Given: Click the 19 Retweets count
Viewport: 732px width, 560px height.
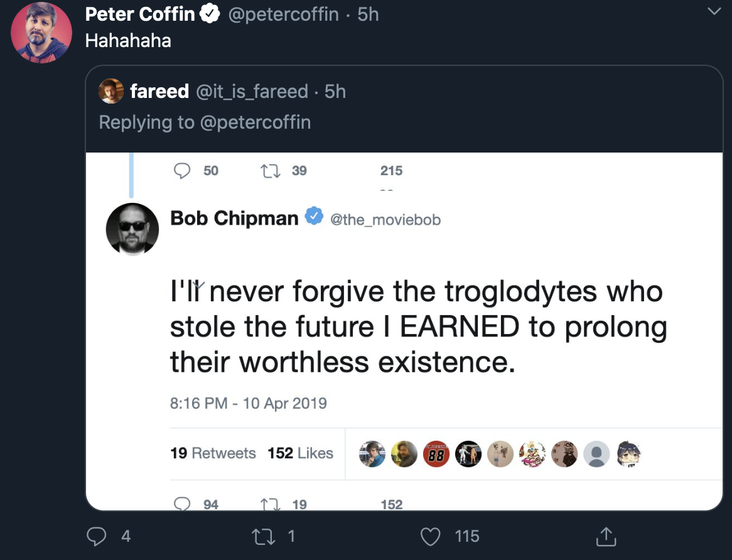Looking at the screenshot, I should point(213,453).
